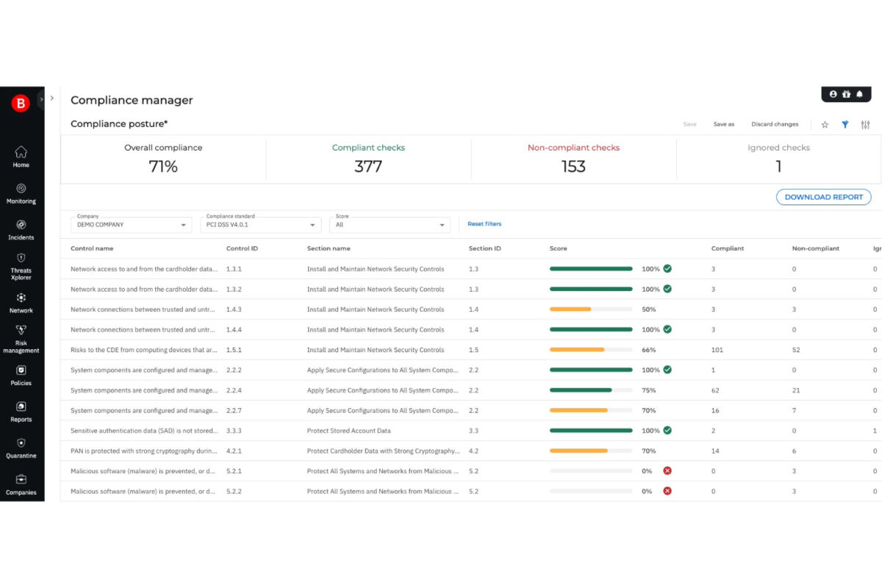Click compliant count 101 in row 1.5.1
The image size is (882, 588).
pos(717,350)
